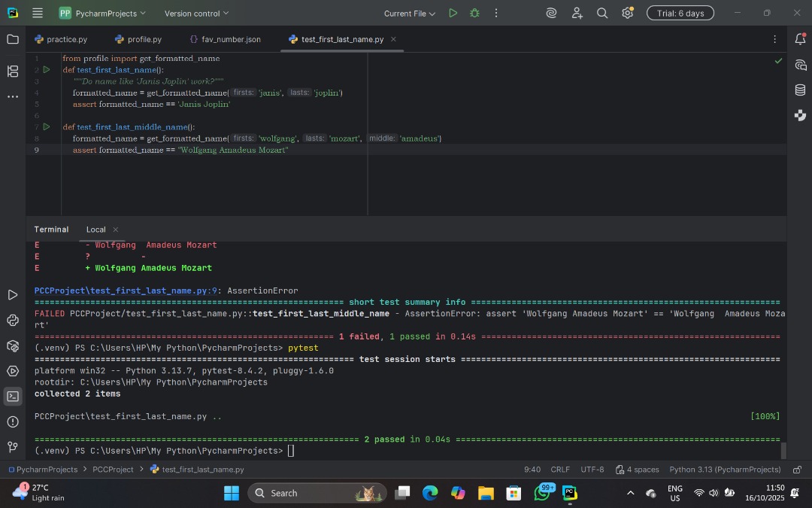The height and width of the screenshot is (508, 812).
Task: Open the Version control dropdown
Action: [196, 14]
